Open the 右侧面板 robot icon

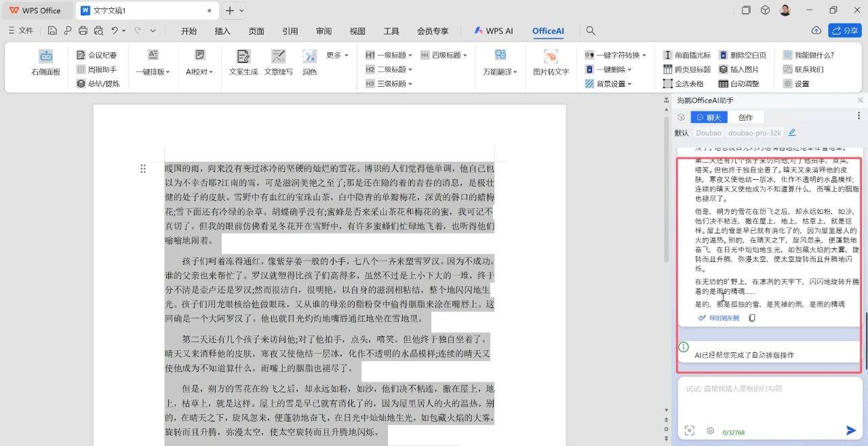(45, 56)
